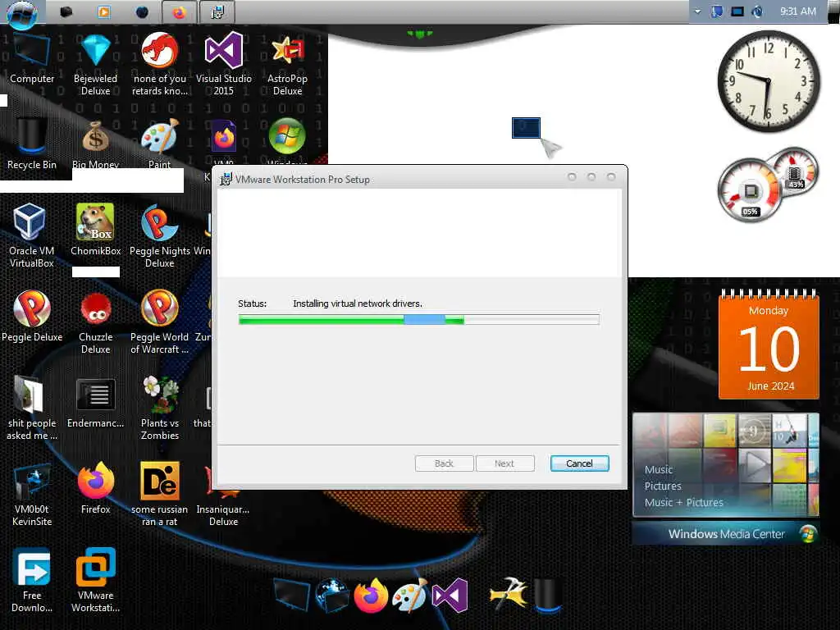Select the Visual Studio 2015 desktop shortcut

coord(223,64)
